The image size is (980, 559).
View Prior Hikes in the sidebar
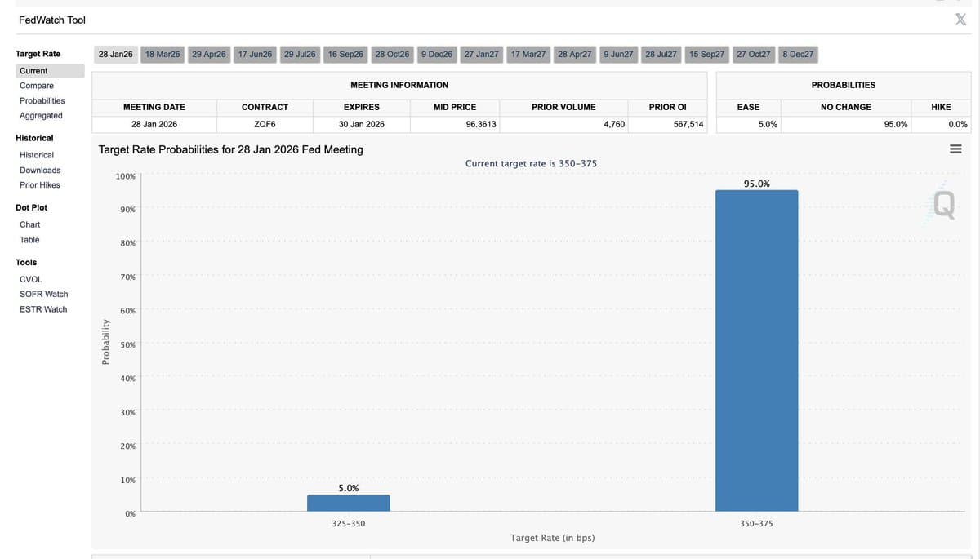[x=39, y=184]
